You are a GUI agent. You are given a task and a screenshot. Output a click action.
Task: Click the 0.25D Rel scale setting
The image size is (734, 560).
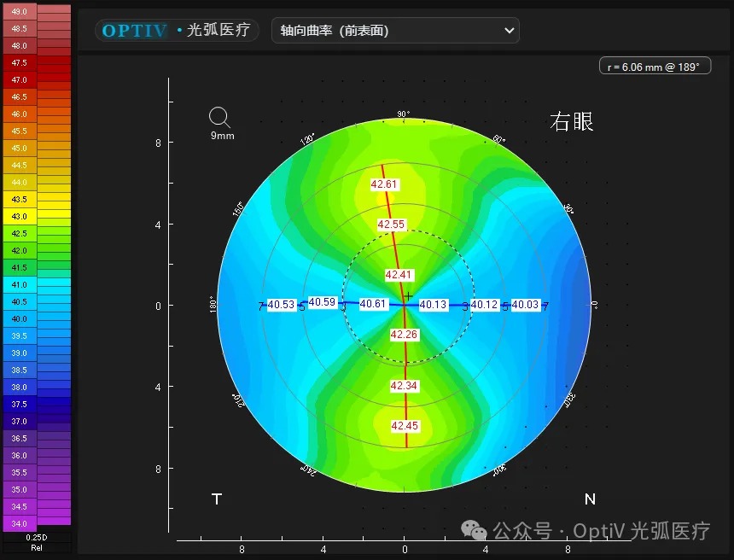tap(38, 544)
